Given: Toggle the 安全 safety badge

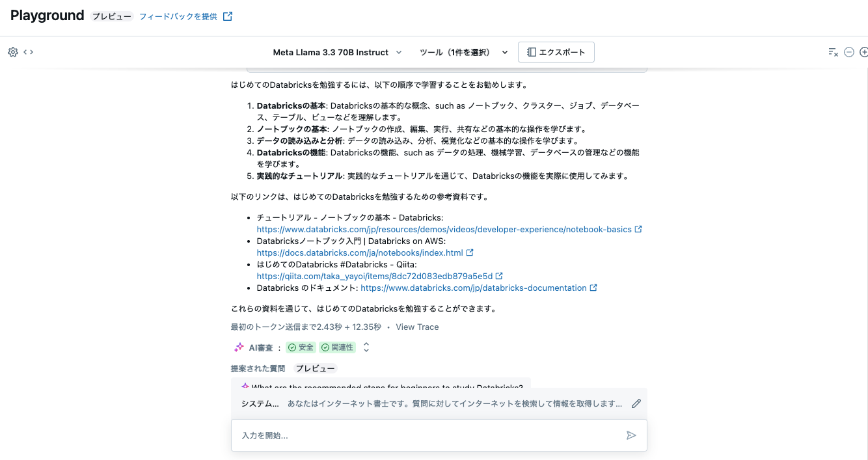Looking at the screenshot, I should [x=300, y=347].
